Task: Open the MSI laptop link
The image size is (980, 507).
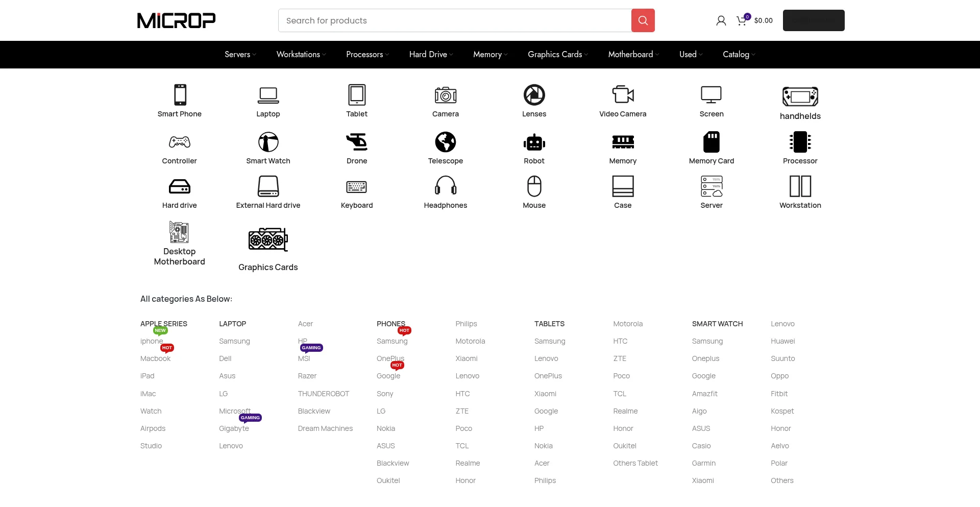Action: (304, 358)
